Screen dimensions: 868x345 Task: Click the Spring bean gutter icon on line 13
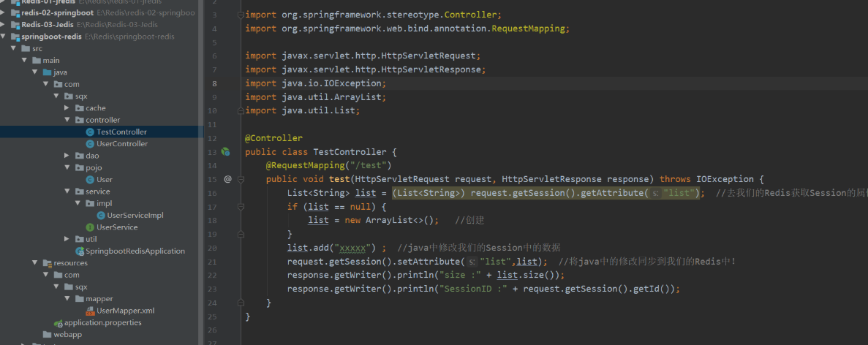[225, 151]
